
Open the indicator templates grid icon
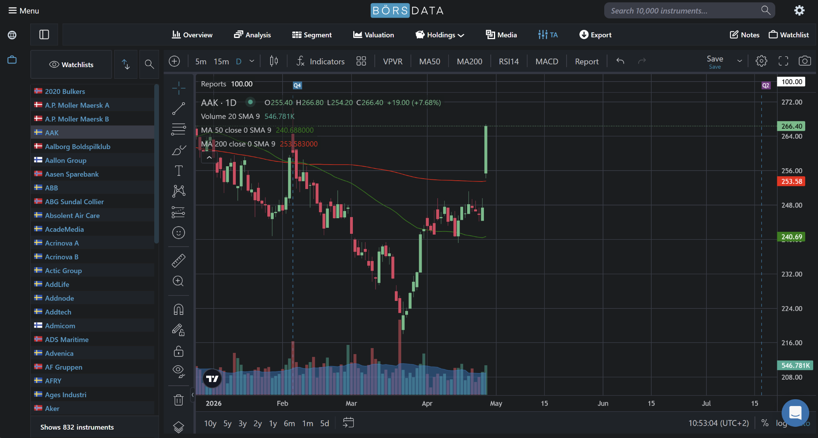pyautogui.click(x=361, y=62)
